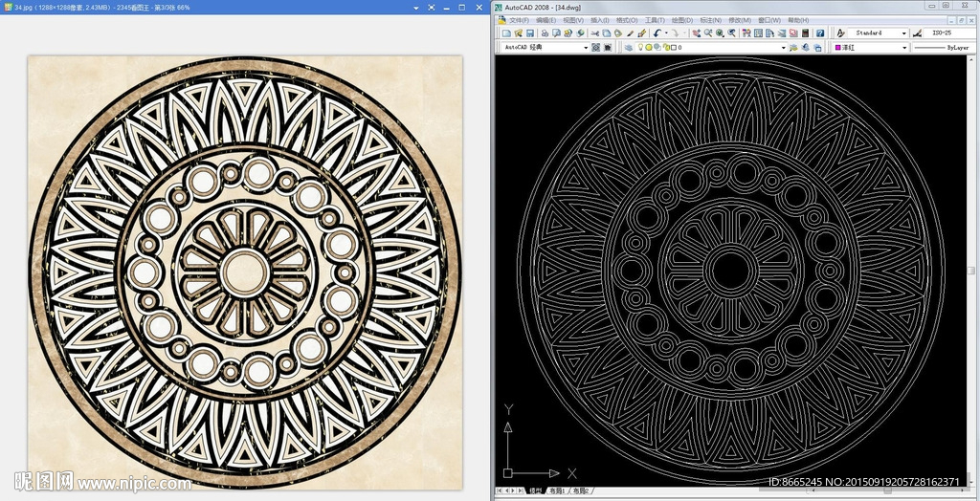Click the Text Style icon beside Standard

click(840, 33)
